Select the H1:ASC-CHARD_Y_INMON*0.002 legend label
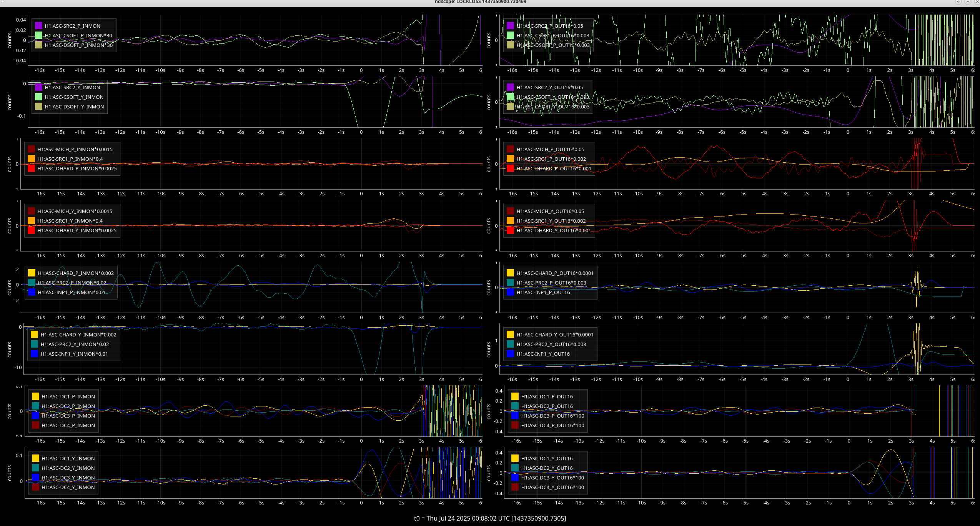Screen dimensions: 980x526 pos(78,335)
